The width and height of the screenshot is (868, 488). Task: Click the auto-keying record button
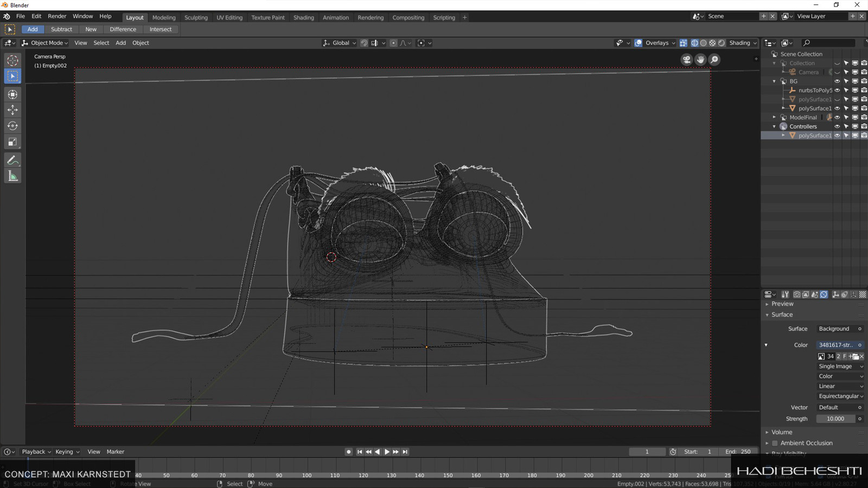(349, 452)
